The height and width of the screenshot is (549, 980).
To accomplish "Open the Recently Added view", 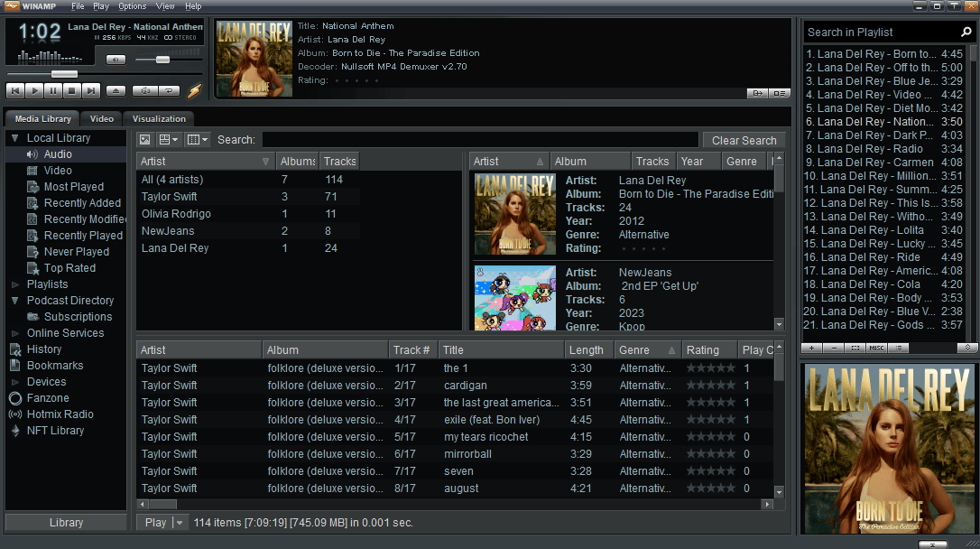I will click(82, 202).
